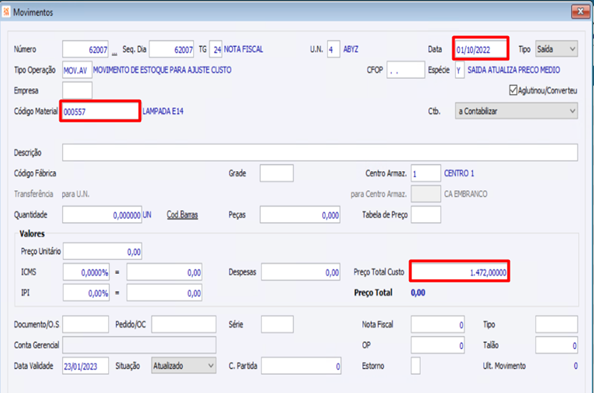
Task: Click the NOTA FISCAL text
Action: tap(243, 49)
